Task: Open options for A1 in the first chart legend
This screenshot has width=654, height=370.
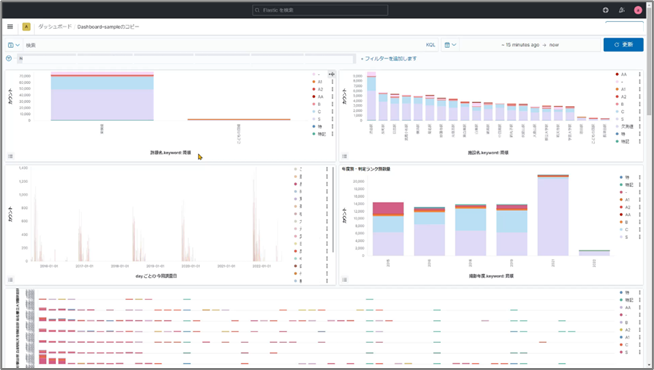Action: coord(332,82)
